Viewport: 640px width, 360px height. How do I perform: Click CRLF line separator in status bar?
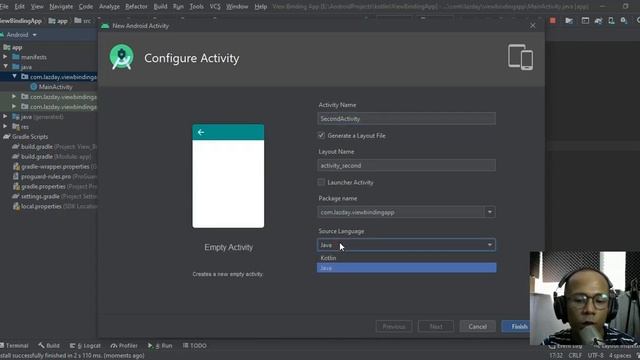575,356
